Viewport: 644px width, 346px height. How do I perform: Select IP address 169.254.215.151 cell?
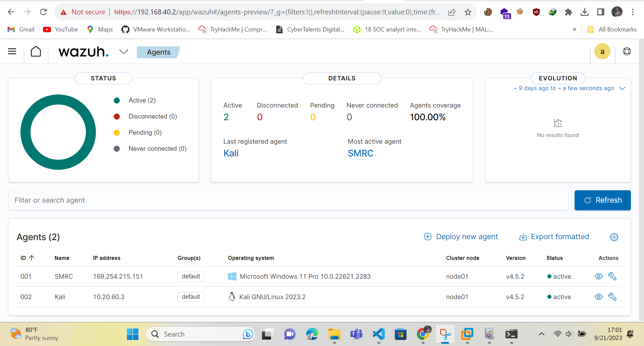118,276
